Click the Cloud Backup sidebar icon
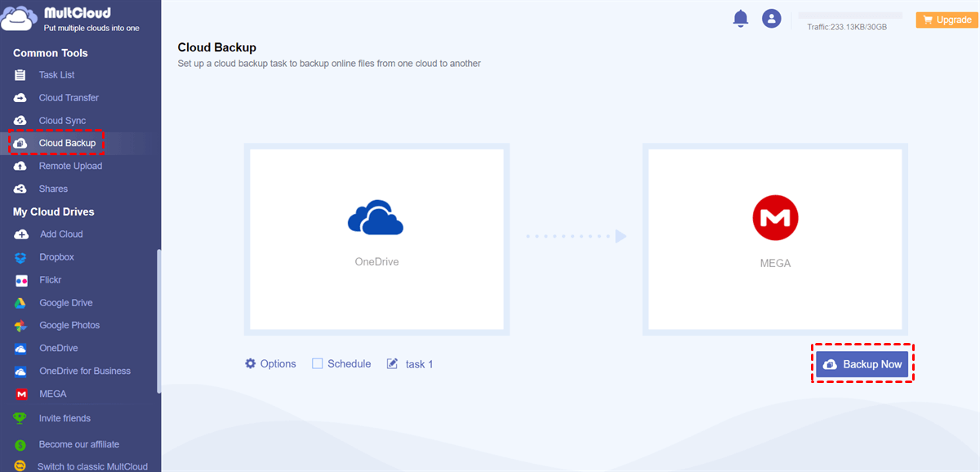Image resolution: width=980 pixels, height=472 pixels. tap(20, 143)
